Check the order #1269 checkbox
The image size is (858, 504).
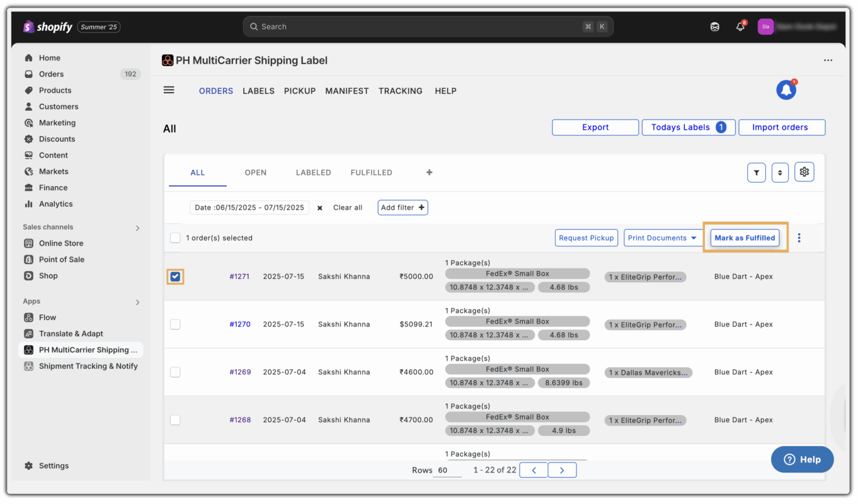pos(175,372)
